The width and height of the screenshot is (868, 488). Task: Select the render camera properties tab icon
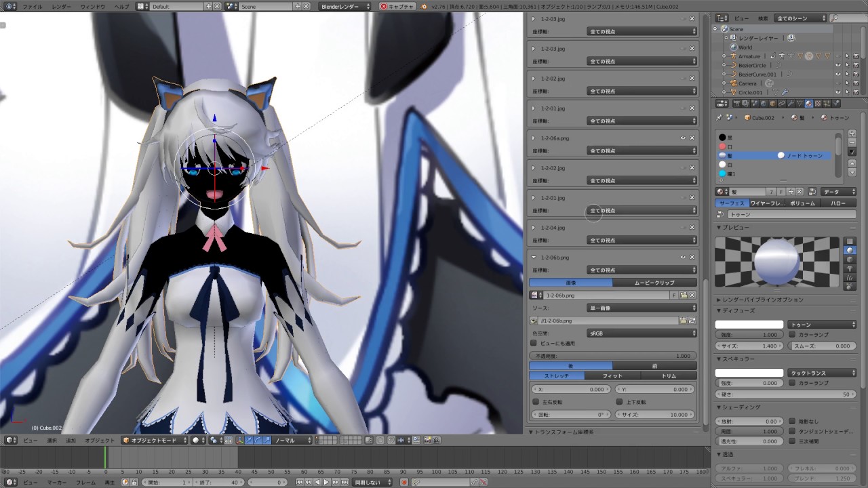(x=737, y=103)
